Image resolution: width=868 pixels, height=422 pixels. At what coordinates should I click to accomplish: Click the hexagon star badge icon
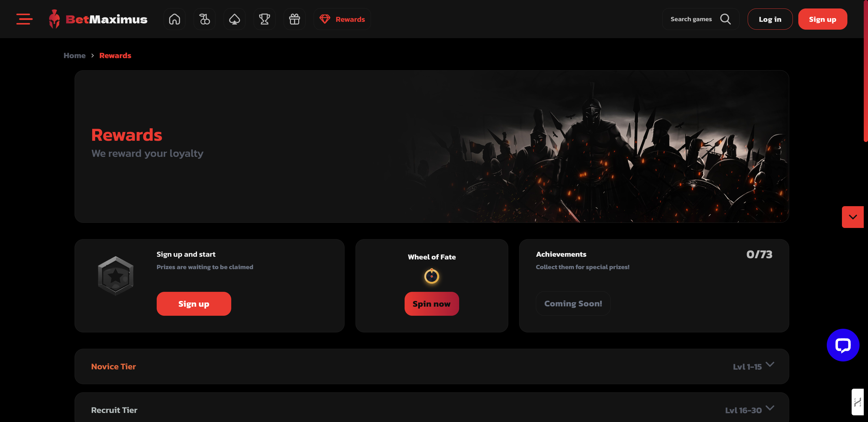coord(115,275)
